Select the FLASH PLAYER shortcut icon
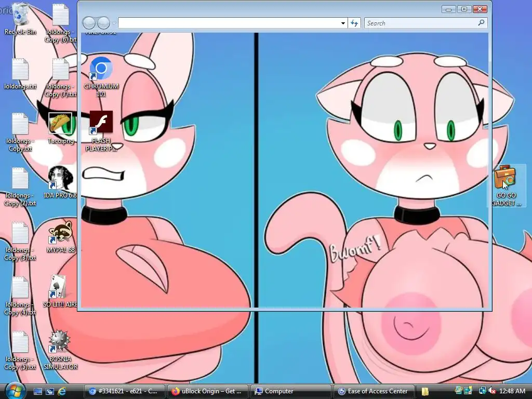Viewport: 532px width, 399px height. click(101, 131)
